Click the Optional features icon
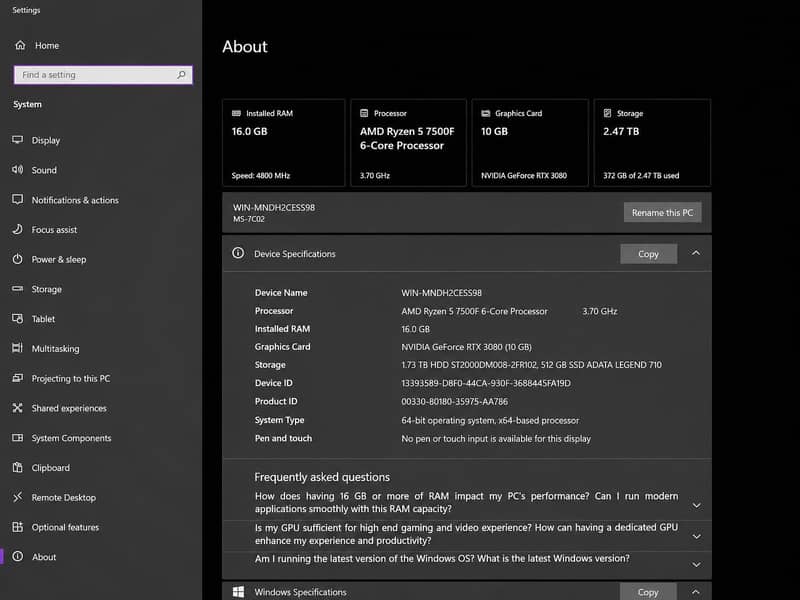 coord(17,527)
